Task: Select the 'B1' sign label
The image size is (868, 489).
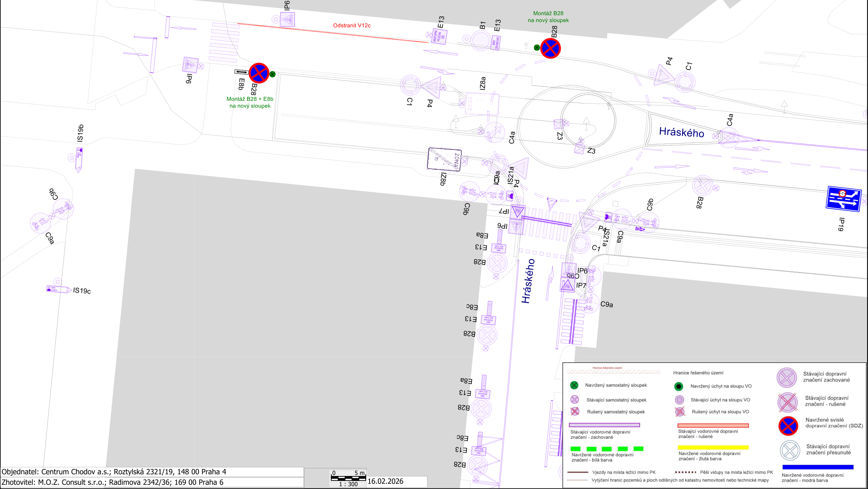Action: 483,25
